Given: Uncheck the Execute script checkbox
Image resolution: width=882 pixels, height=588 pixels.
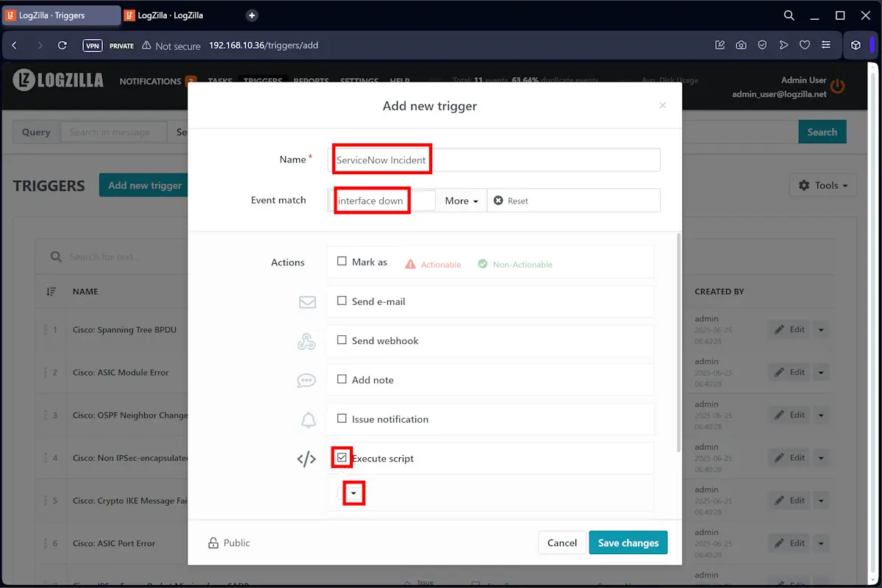Looking at the screenshot, I should click(x=342, y=457).
